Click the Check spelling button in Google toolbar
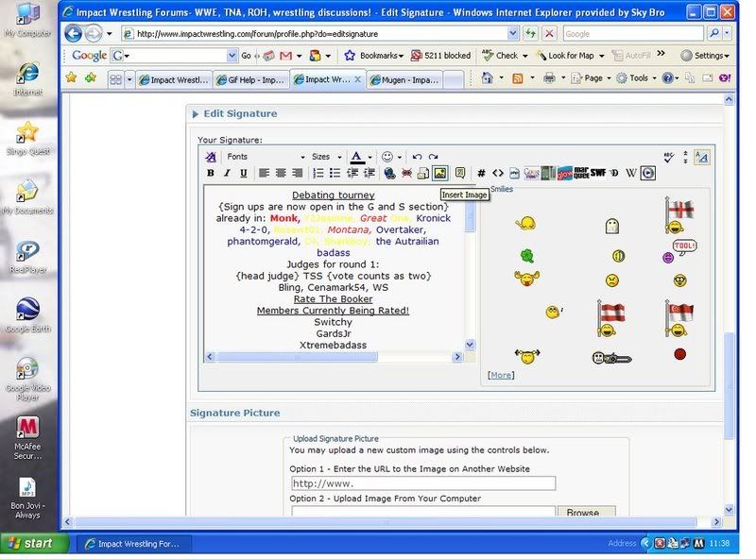This screenshot has height=559, width=756. [505, 56]
